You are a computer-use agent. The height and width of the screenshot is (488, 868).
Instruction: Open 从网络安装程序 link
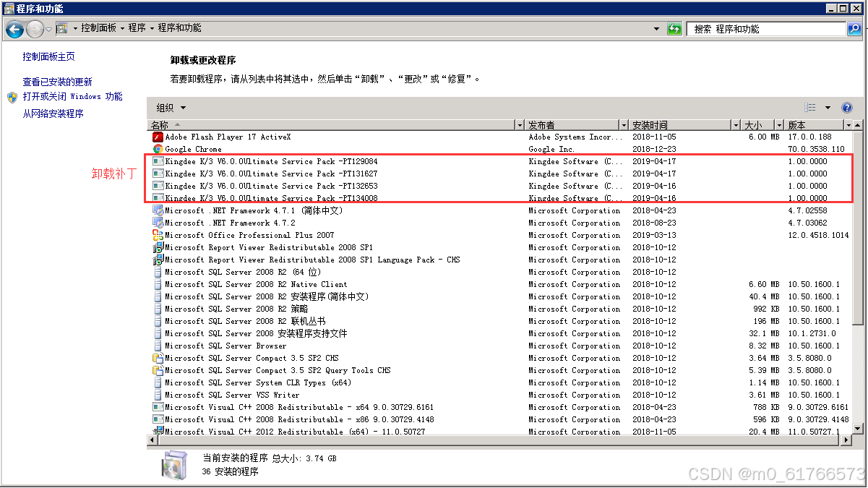tap(53, 114)
